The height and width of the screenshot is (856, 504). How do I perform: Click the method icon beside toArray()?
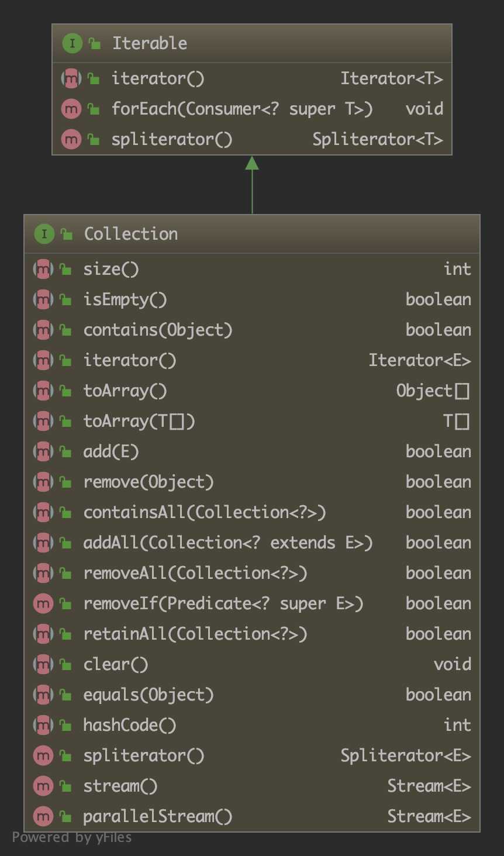(x=43, y=391)
